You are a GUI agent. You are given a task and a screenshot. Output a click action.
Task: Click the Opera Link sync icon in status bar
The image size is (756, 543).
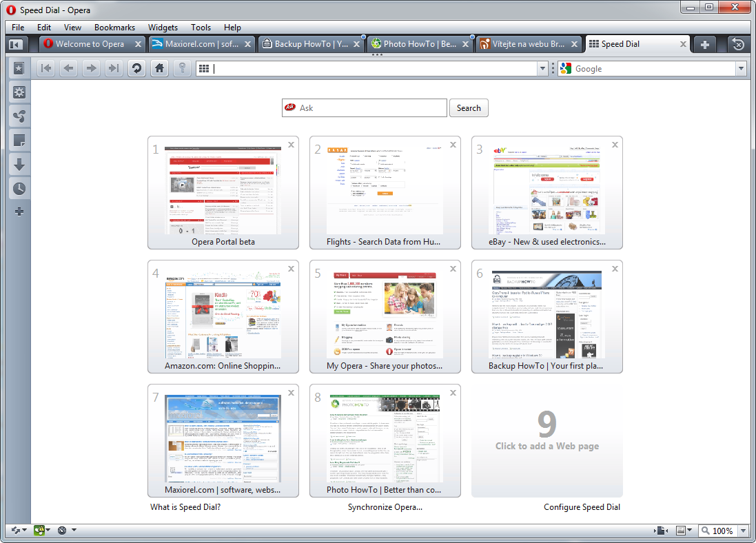click(15, 531)
